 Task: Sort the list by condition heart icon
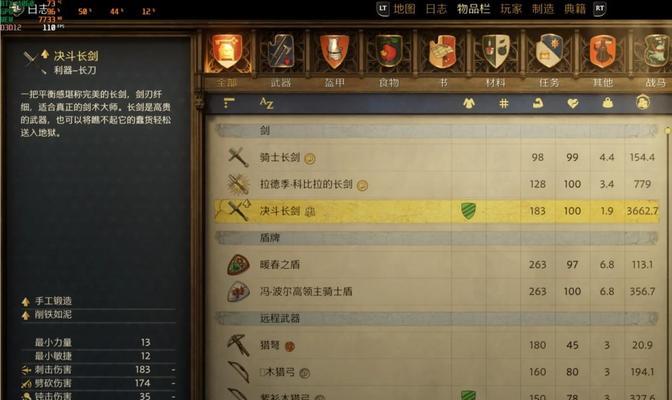(573, 103)
